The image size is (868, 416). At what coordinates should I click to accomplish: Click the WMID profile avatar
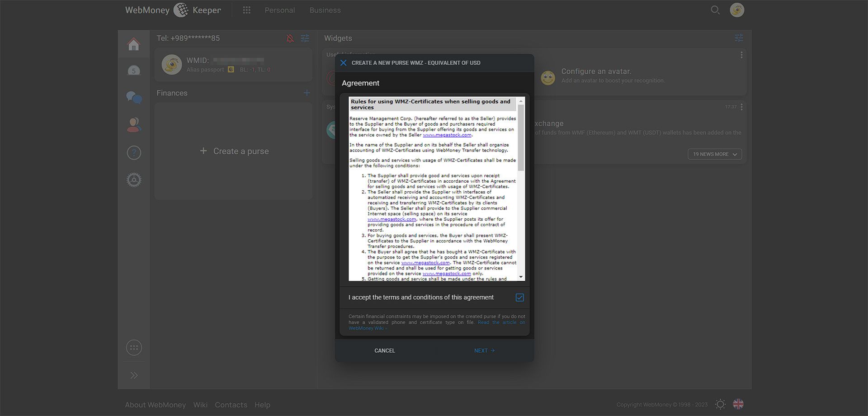[x=172, y=65]
